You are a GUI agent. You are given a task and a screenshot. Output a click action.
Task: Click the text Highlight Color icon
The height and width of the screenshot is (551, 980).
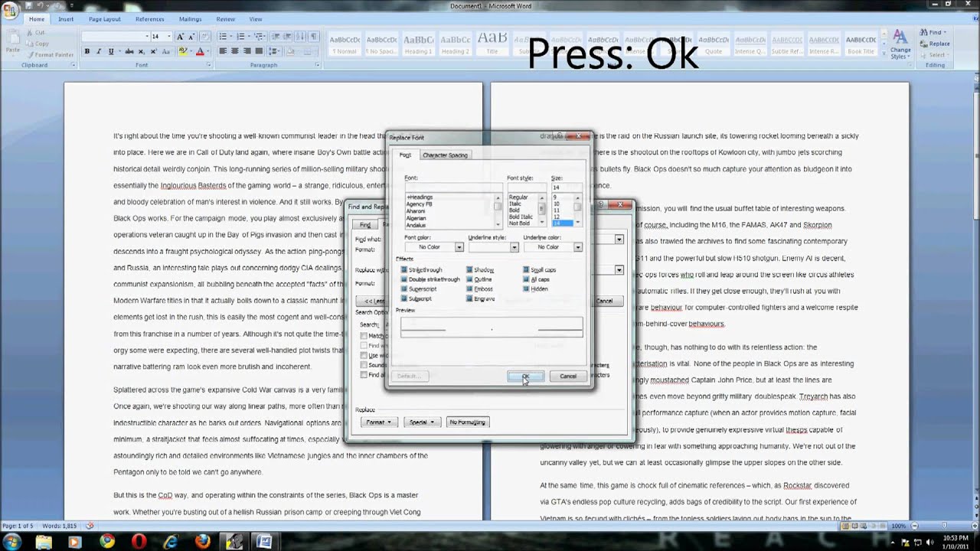point(184,51)
